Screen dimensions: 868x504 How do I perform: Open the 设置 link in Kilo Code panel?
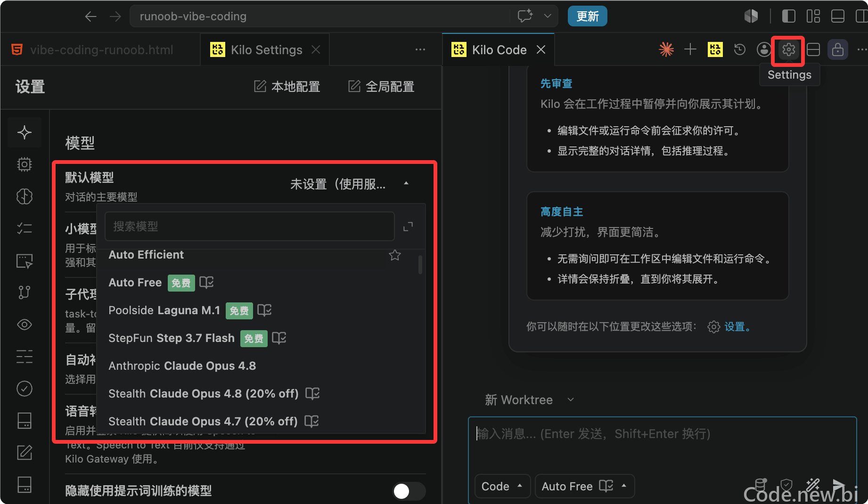[x=737, y=326]
